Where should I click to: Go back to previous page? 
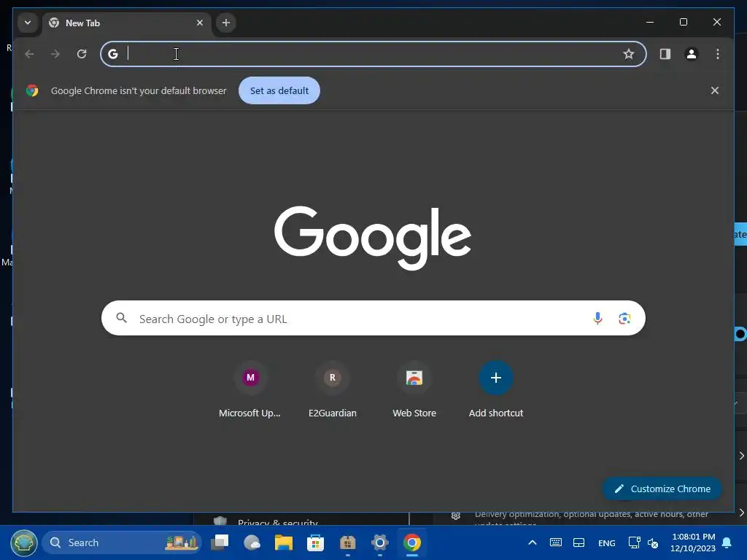pyautogui.click(x=29, y=54)
